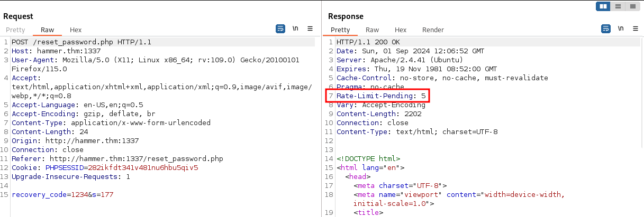This screenshot has width=644, height=217.
Task: Click the Vary: Accept-Encoding header
Action: pos(381,105)
